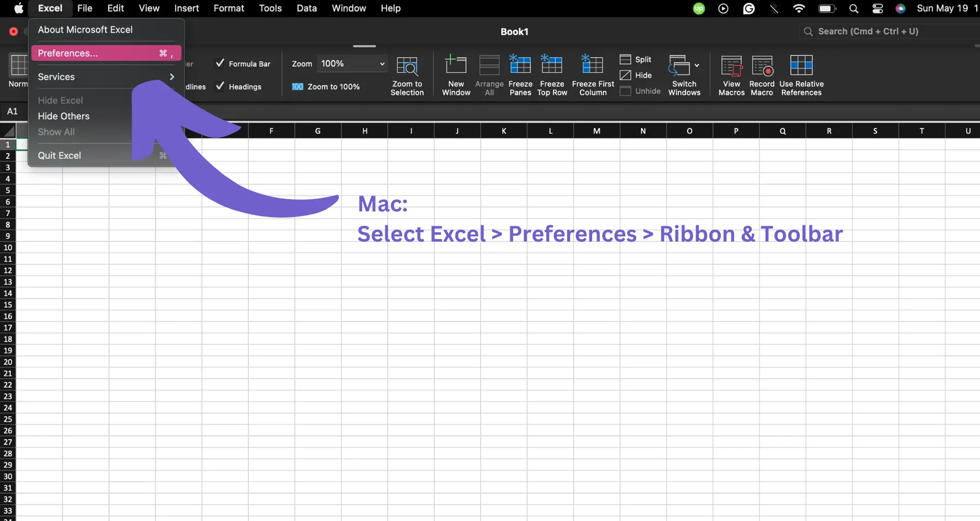Viewport: 980px width, 521px height.
Task: Click Freeze Top Row
Action: (x=552, y=75)
